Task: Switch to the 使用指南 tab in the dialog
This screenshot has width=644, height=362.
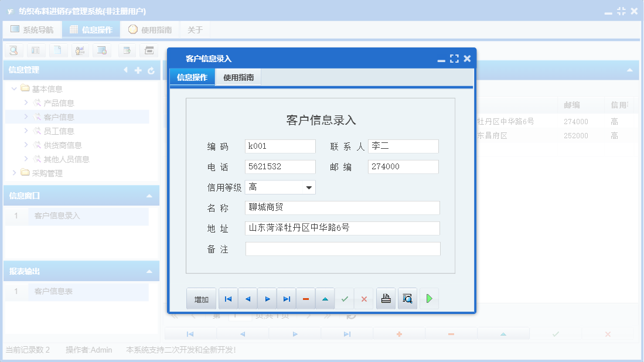Action: (237, 77)
